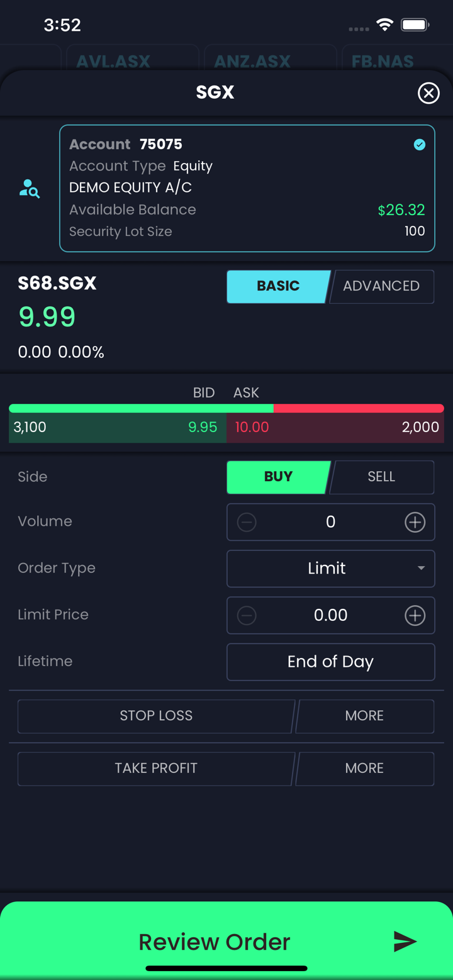Tap the Volume input field
453x980 pixels.
coord(330,522)
